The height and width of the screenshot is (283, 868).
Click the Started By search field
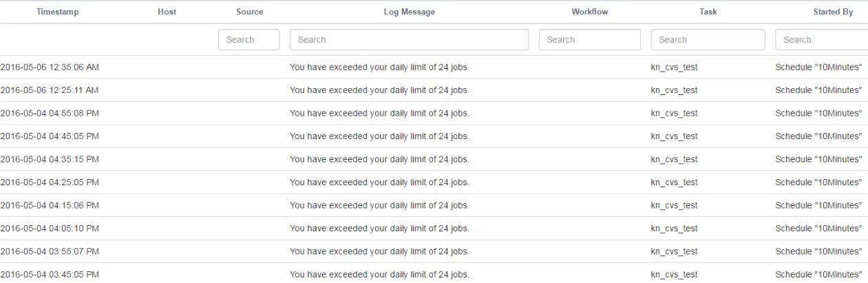[x=821, y=40]
